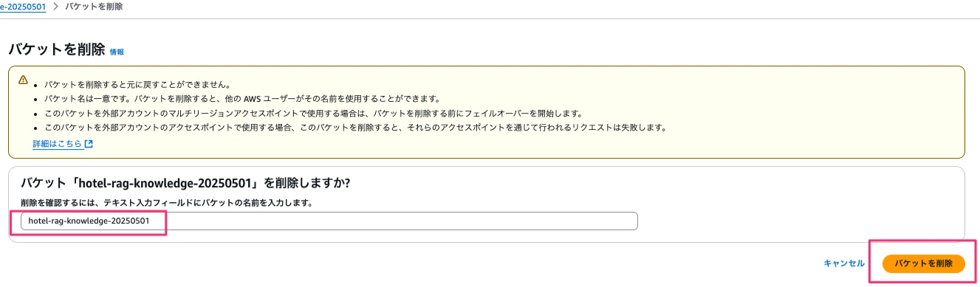Click the マルチリージョンアクセスポイント warning line
The height and width of the screenshot is (287, 980).
tap(313, 113)
